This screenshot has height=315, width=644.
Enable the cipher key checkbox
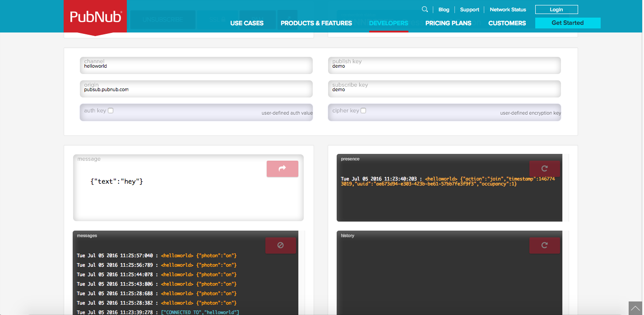click(363, 111)
